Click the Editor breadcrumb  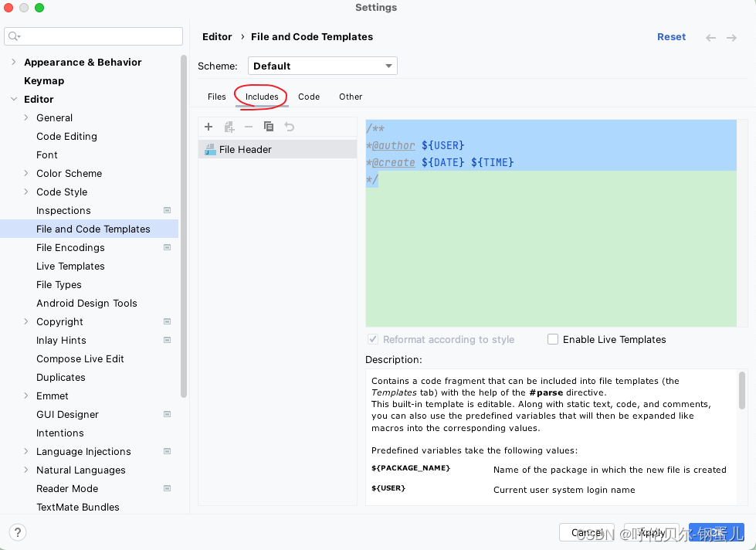click(x=217, y=37)
